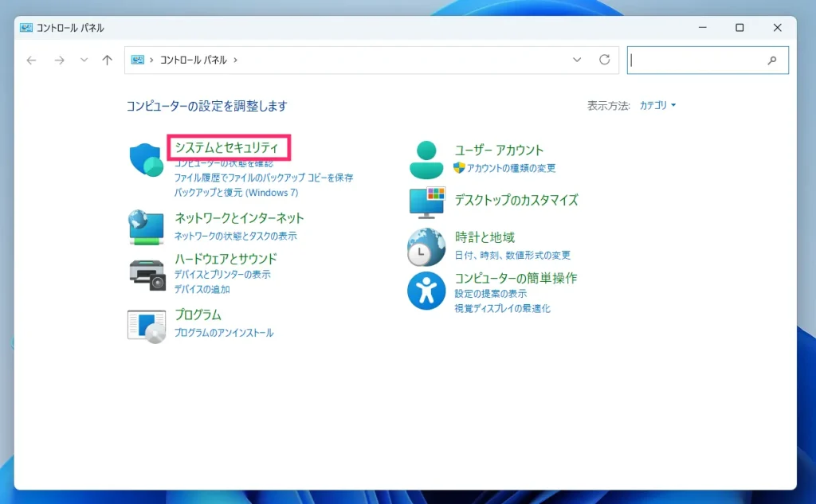Viewport: 816px width, 504px height.
Task: Open the ネットワークとインターネット globe icon
Action: [147, 227]
